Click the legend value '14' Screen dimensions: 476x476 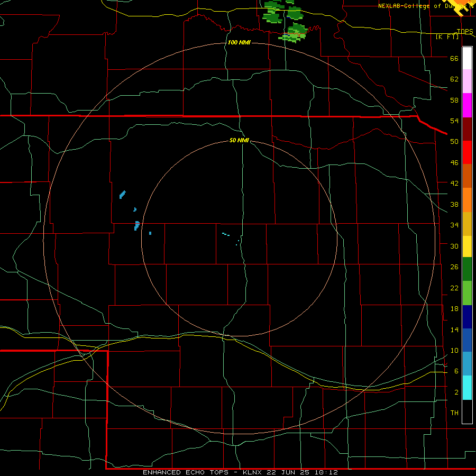454,329
